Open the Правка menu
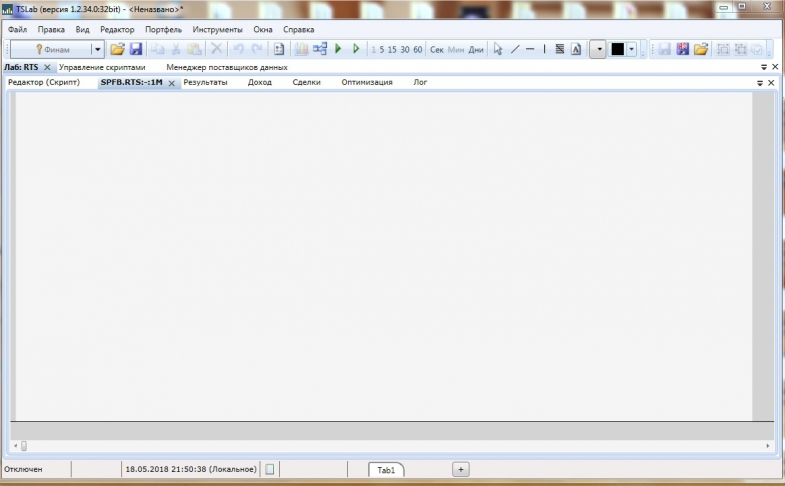Viewport: 785px width, 486px height. point(51,30)
